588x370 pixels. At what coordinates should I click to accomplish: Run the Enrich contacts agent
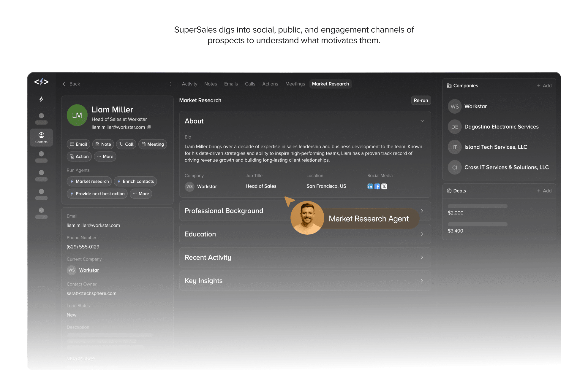(135, 181)
